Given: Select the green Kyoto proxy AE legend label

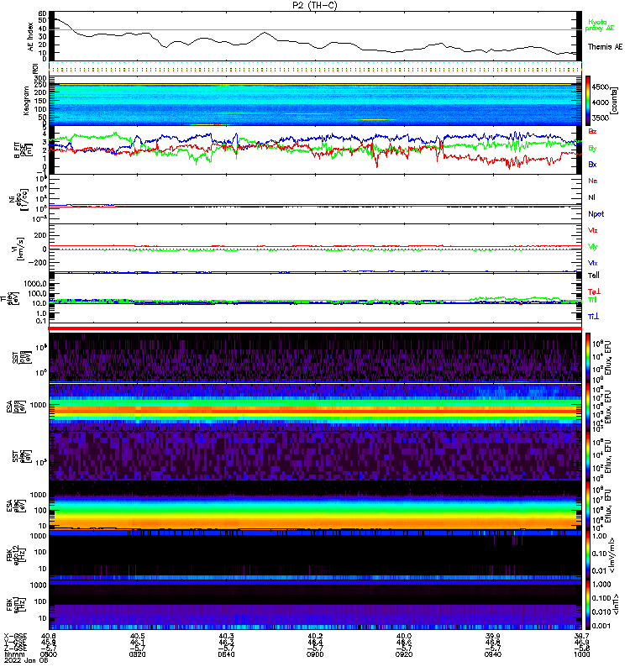Looking at the screenshot, I should pos(599,25).
